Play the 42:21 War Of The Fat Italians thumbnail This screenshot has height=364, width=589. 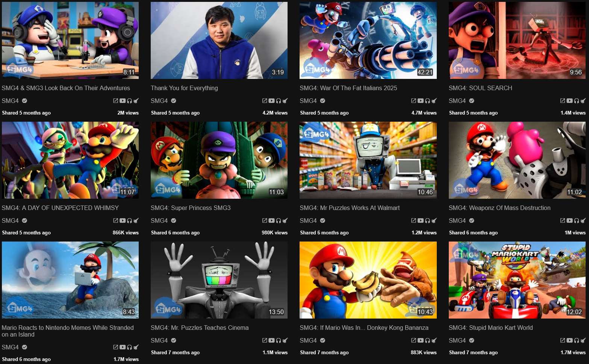(x=368, y=40)
